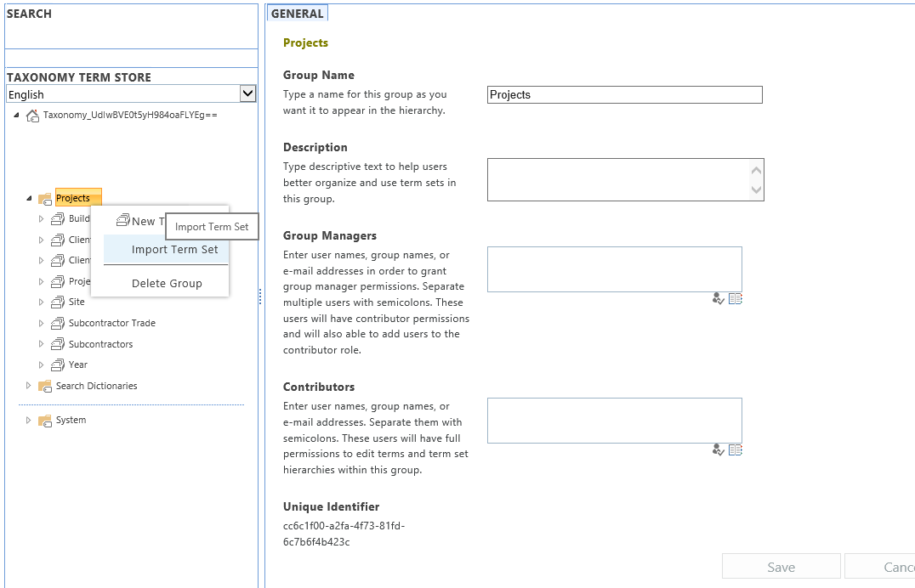This screenshot has height=588, width=915.
Task: Open the English language dropdown
Action: pyautogui.click(x=248, y=93)
